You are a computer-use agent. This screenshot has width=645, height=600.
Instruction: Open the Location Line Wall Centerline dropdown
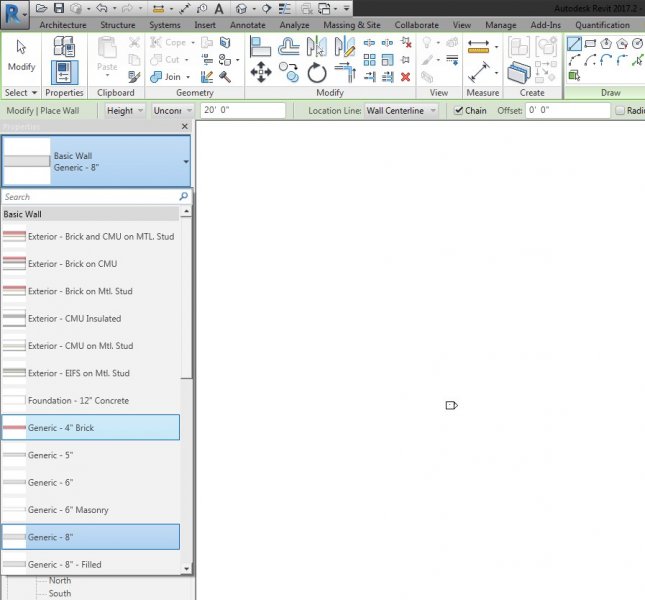pos(401,111)
